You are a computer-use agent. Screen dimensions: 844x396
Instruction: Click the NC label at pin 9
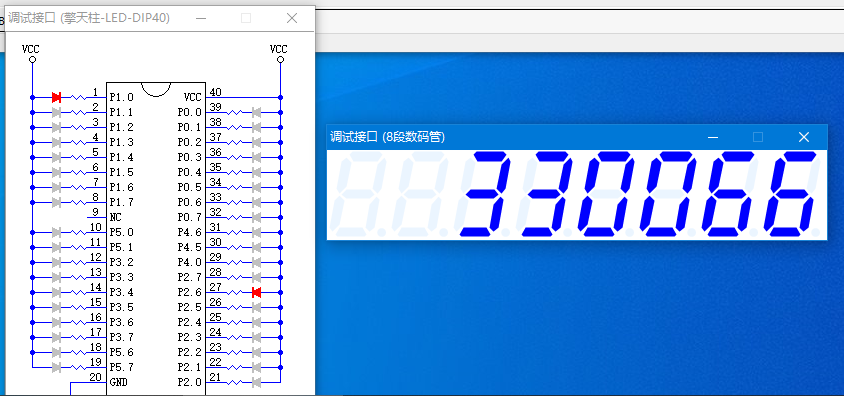[x=115, y=218]
